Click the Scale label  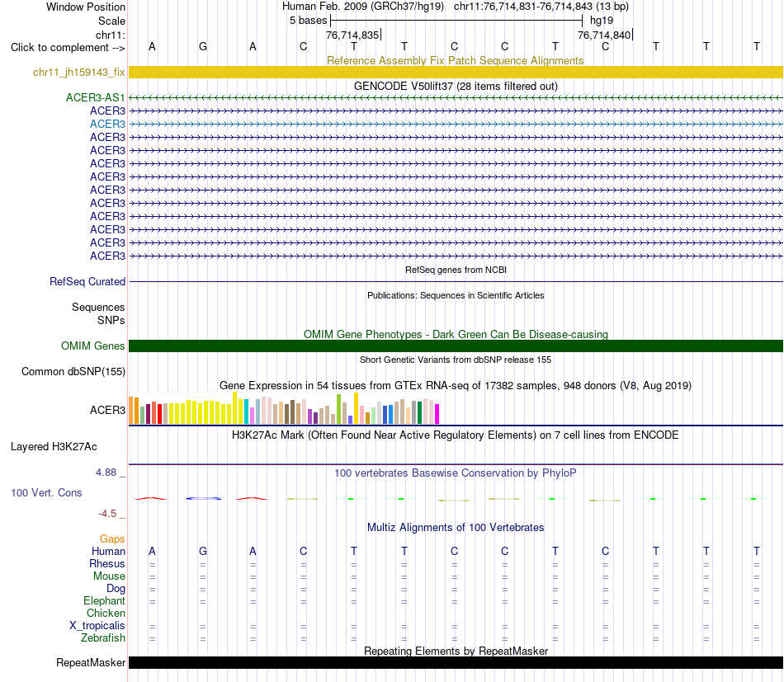111,21
